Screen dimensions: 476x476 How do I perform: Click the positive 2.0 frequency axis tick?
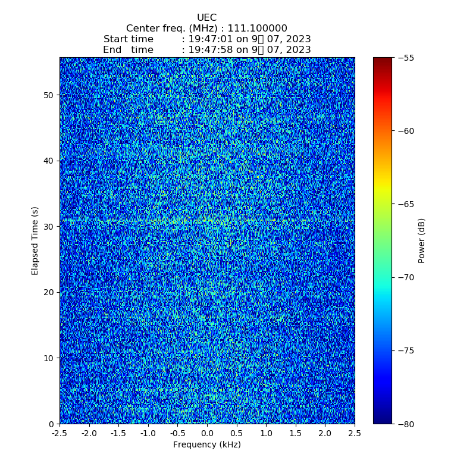[325, 433]
